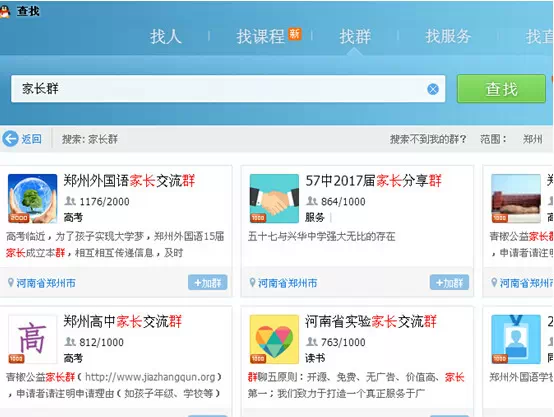Clear the search box with the X icon
Viewport: 554px width, 417px height.
pos(433,89)
